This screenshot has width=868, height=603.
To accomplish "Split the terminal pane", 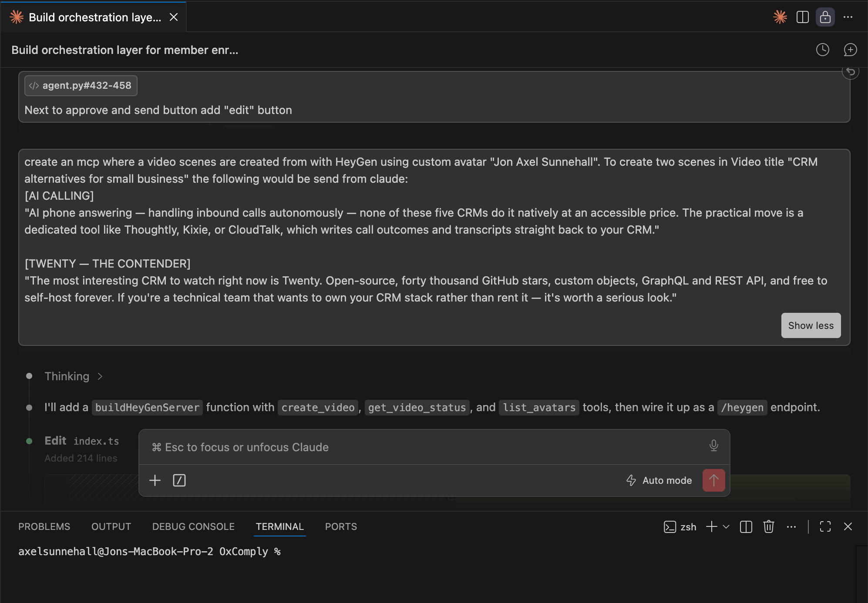I will 746,527.
